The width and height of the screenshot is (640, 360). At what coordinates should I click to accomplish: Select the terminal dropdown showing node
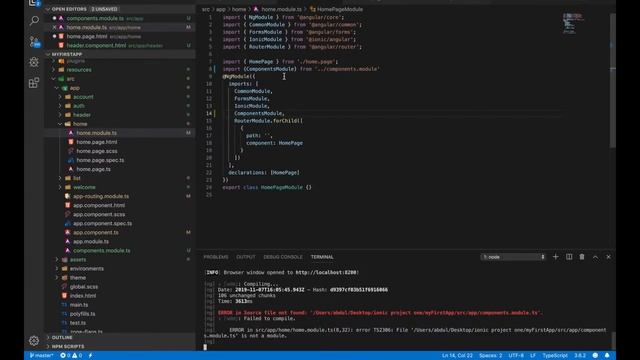[x=513, y=257]
